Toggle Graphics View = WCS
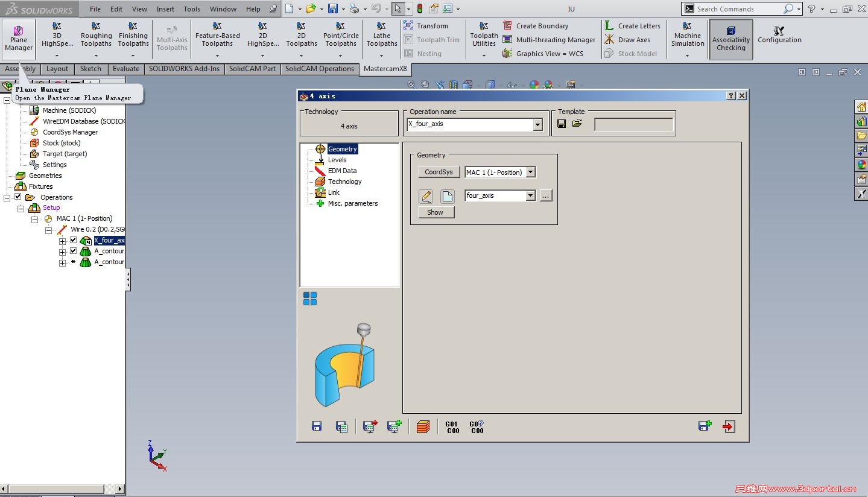This screenshot has width=868, height=497. 543,54
